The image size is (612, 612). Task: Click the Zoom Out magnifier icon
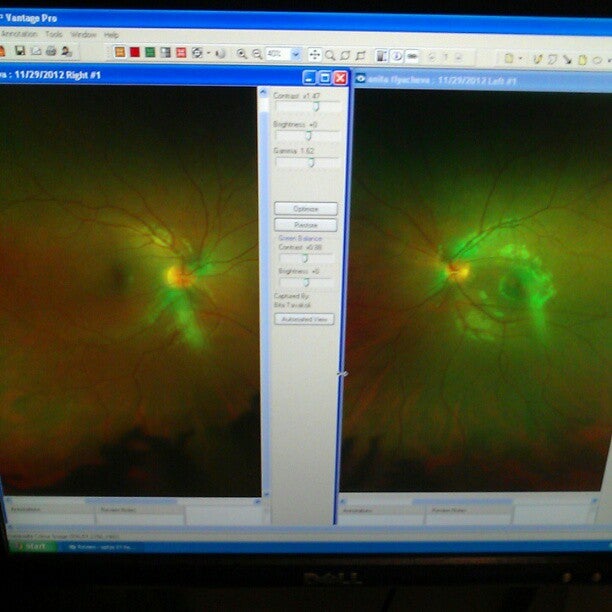257,53
